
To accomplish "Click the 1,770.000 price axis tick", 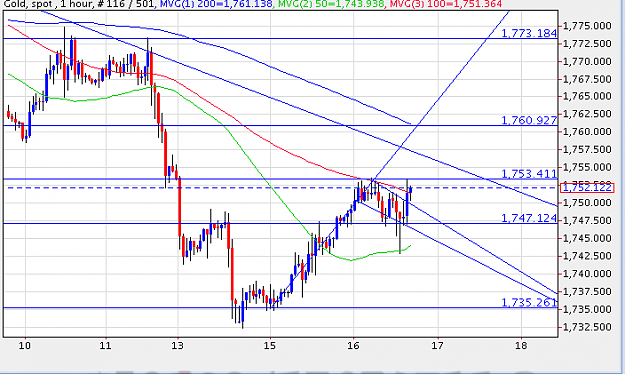I will pyautogui.click(x=587, y=61).
